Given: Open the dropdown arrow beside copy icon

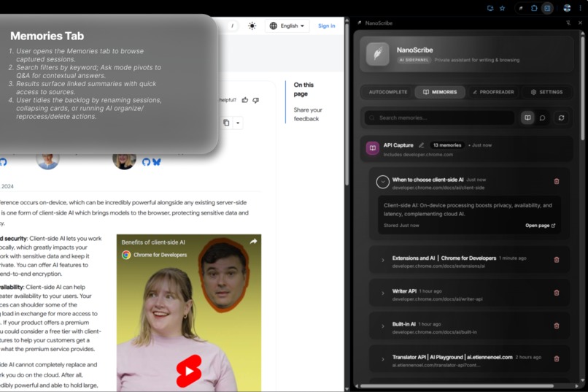Looking at the screenshot, I should click(x=238, y=123).
